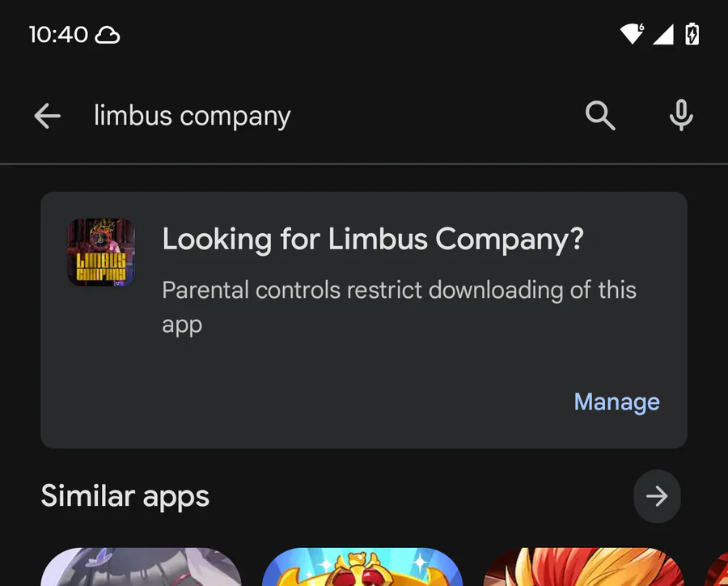The width and height of the screenshot is (728, 586).
Task: Tap the 'Looking for Limbus Company?' heading
Action: click(x=373, y=240)
